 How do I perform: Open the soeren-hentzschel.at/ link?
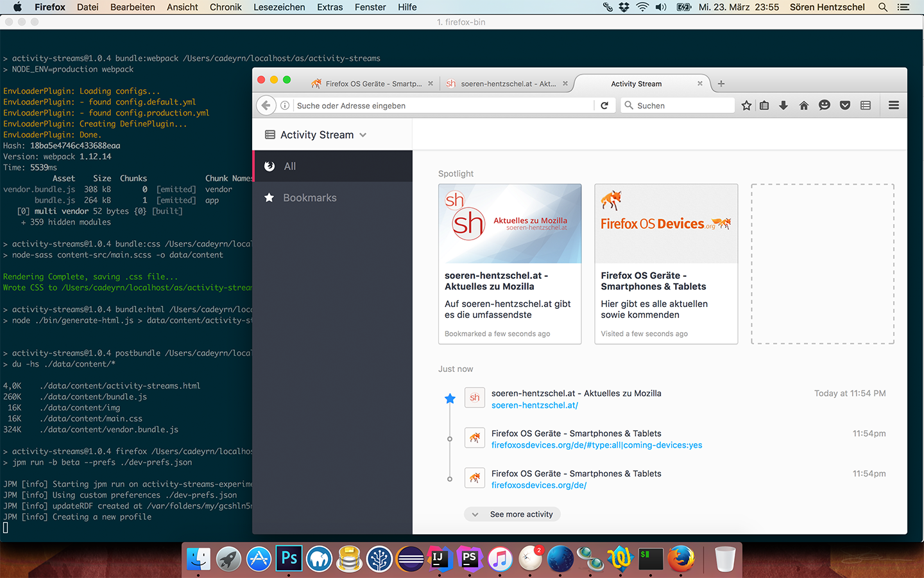click(x=535, y=405)
